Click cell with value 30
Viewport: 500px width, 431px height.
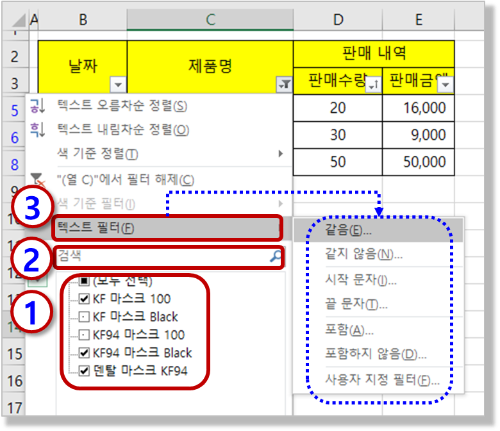click(x=338, y=135)
